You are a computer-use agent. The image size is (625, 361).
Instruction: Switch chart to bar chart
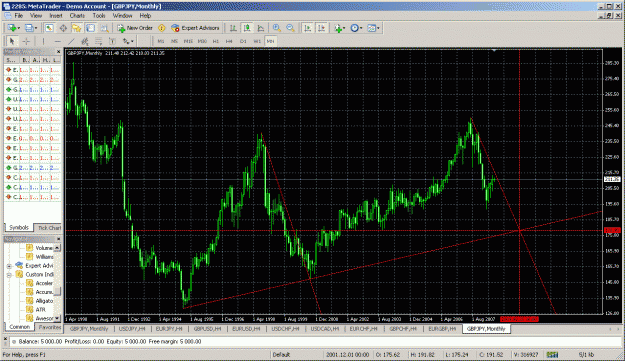tap(233, 28)
